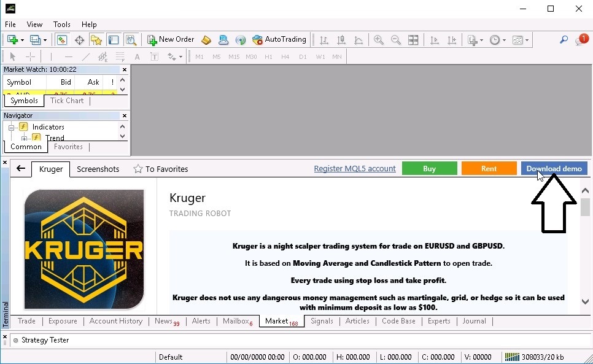Viewport: 593px width, 364px height.
Task: Open a new chart via toolbar icon
Action: pos(12,40)
